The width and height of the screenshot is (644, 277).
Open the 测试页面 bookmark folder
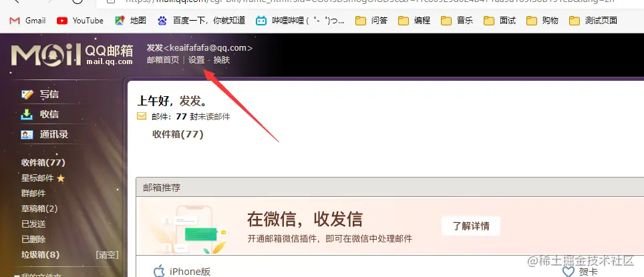[x=593, y=21]
